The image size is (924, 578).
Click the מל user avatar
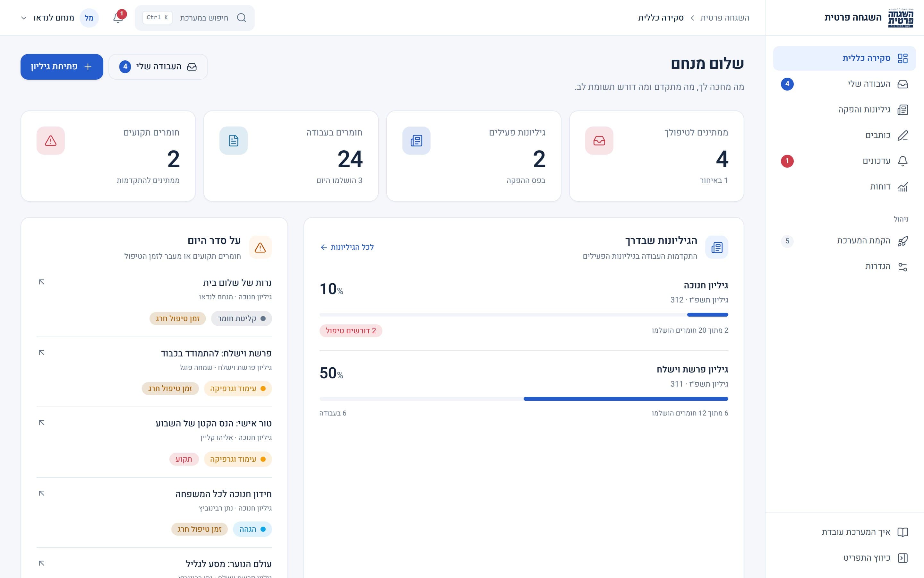[x=89, y=18]
